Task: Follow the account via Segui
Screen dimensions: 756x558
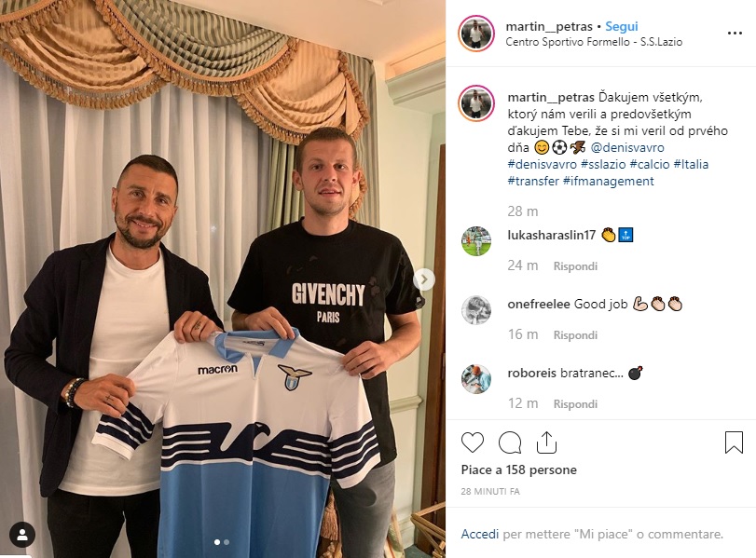Action: [x=622, y=26]
